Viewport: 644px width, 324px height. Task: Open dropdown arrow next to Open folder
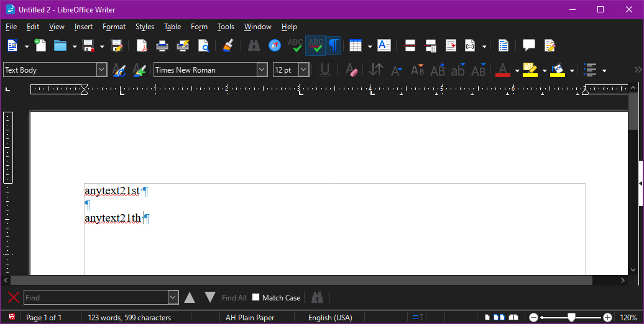click(x=75, y=47)
